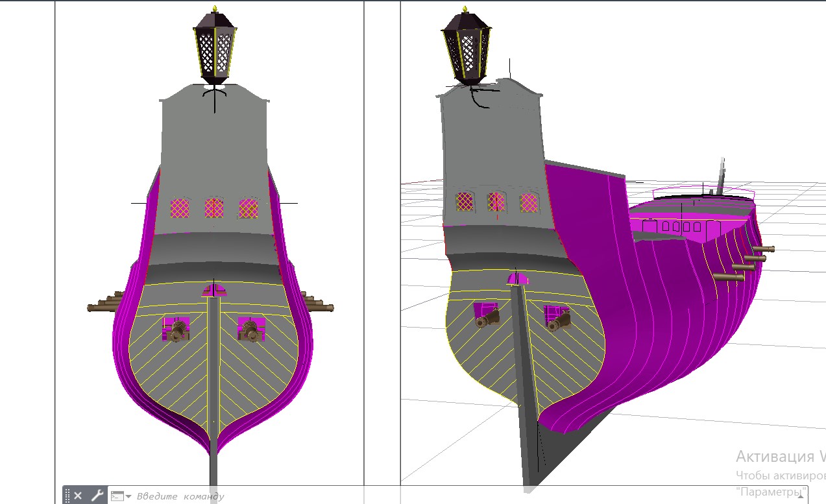Close the command line bar

coord(78,496)
